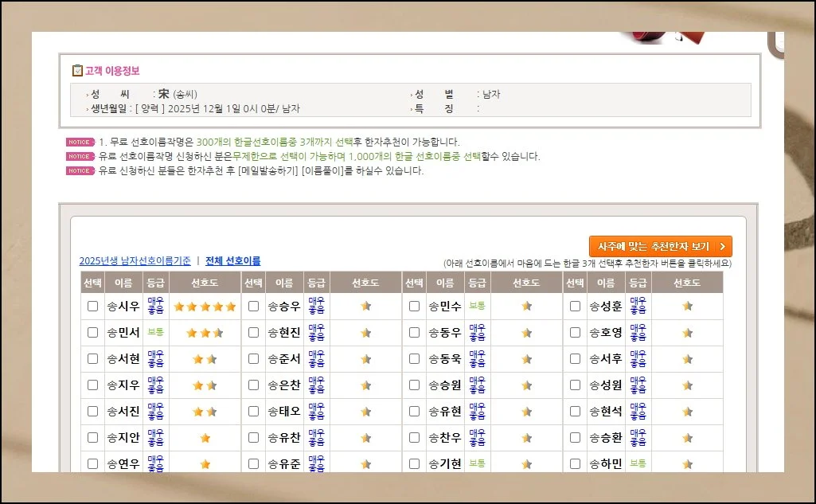This screenshot has width=816, height=504.
Task: Click the 선호도 header in first column group
Action: [205, 283]
